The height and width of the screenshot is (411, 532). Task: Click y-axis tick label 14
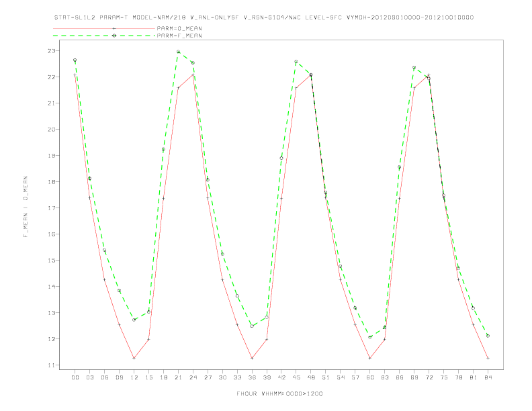tap(51, 287)
